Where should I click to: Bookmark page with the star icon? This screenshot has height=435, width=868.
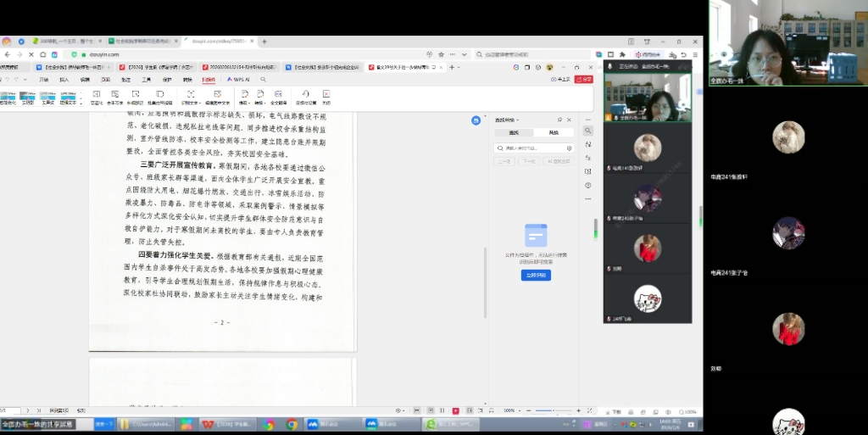tap(441, 54)
